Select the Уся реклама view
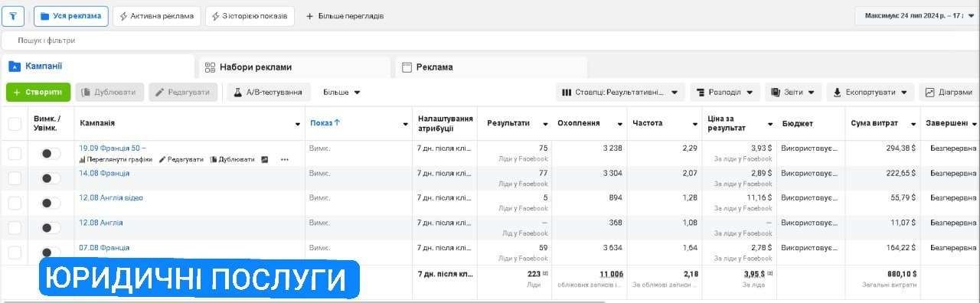 71,16
